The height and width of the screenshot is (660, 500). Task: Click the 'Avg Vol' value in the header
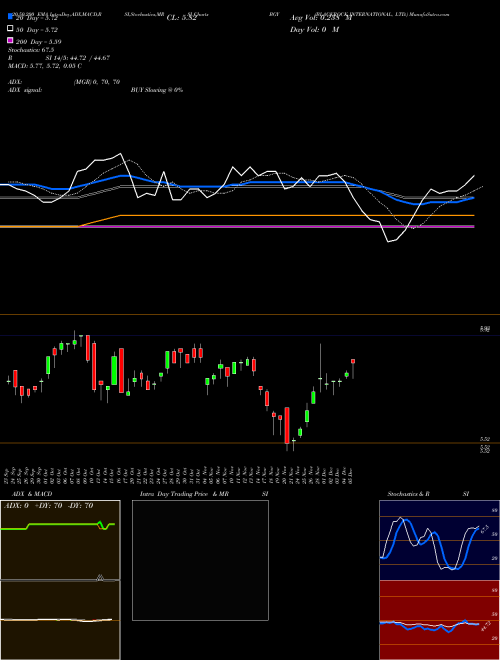(321, 18)
